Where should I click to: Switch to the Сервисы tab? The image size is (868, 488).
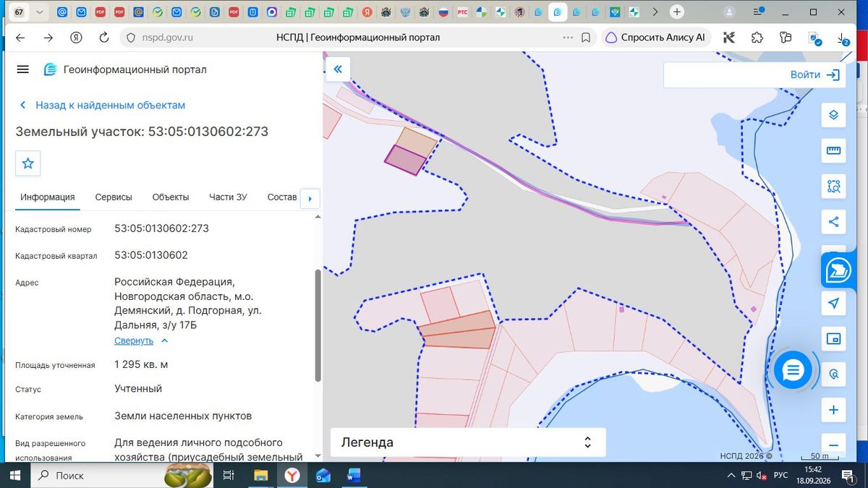point(114,197)
